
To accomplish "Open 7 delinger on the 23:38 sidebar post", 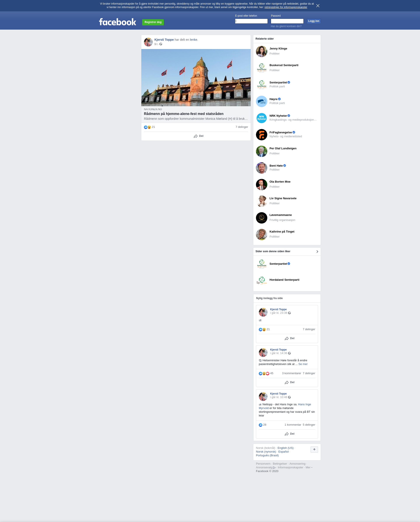I will click(309, 329).
